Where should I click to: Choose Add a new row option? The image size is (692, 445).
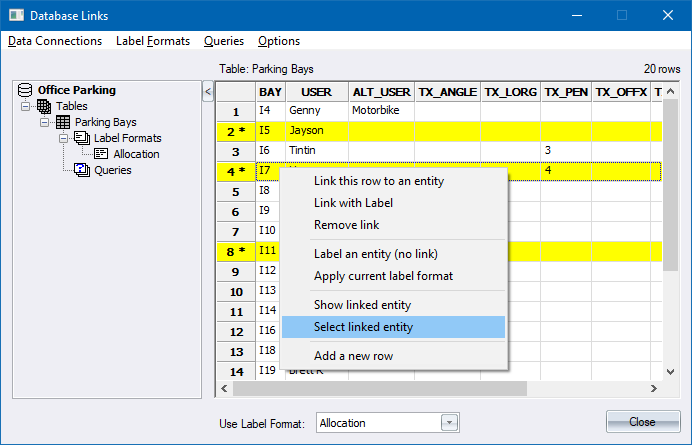(x=353, y=357)
